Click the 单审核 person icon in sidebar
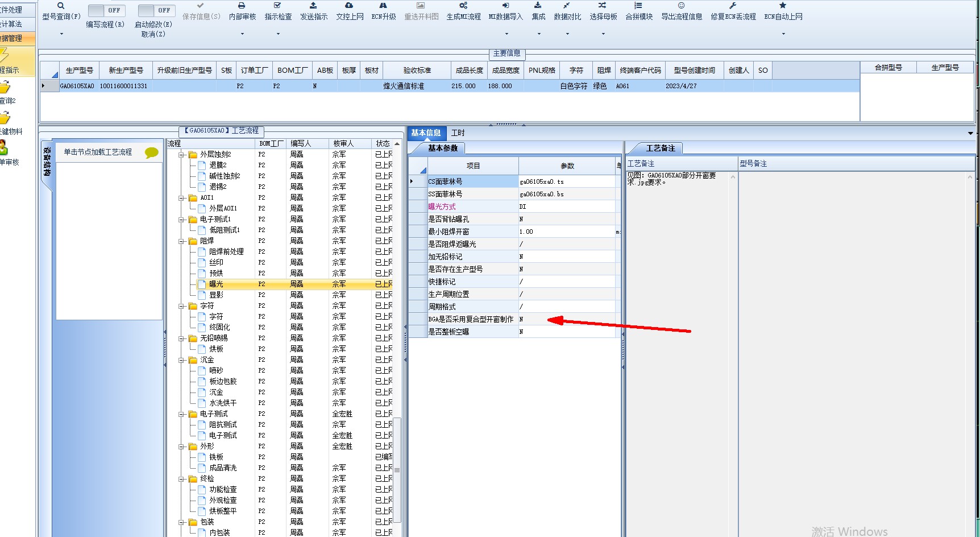This screenshot has height=537, width=980. coord(3,148)
